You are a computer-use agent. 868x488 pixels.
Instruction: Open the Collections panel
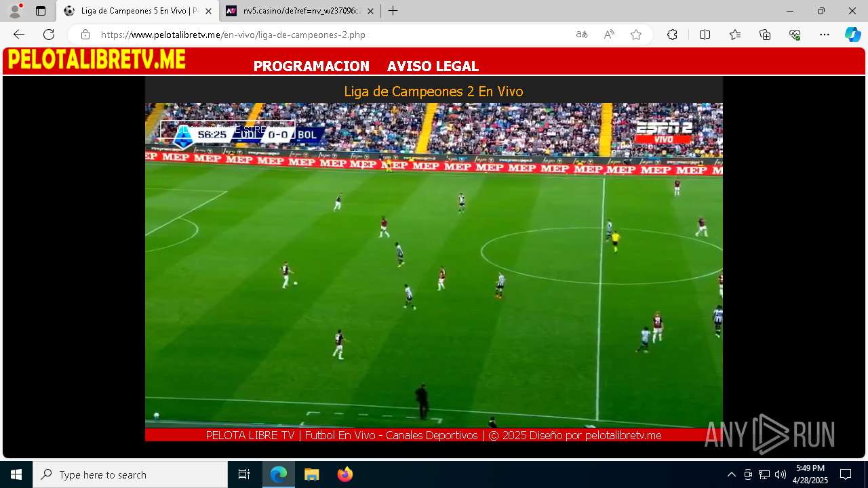point(765,35)
